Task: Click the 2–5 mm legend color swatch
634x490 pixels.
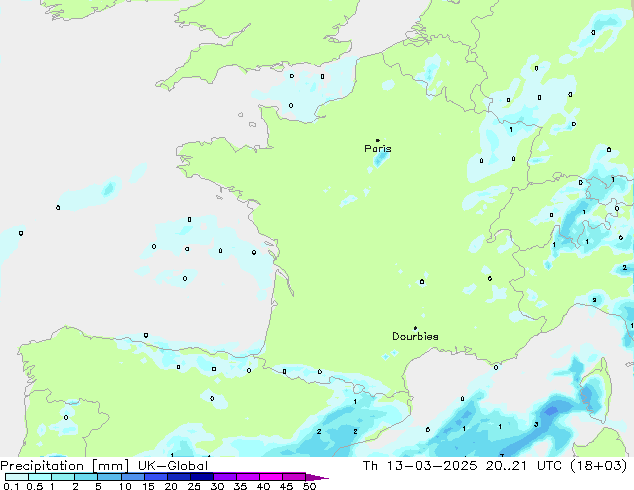Action: (x=86, y=477)
